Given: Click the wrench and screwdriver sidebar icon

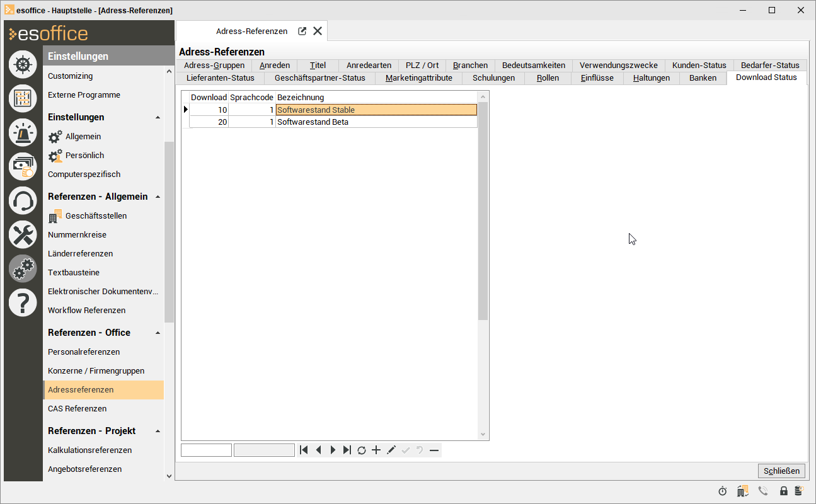Looking at the screenshot, I should point(23,235).
